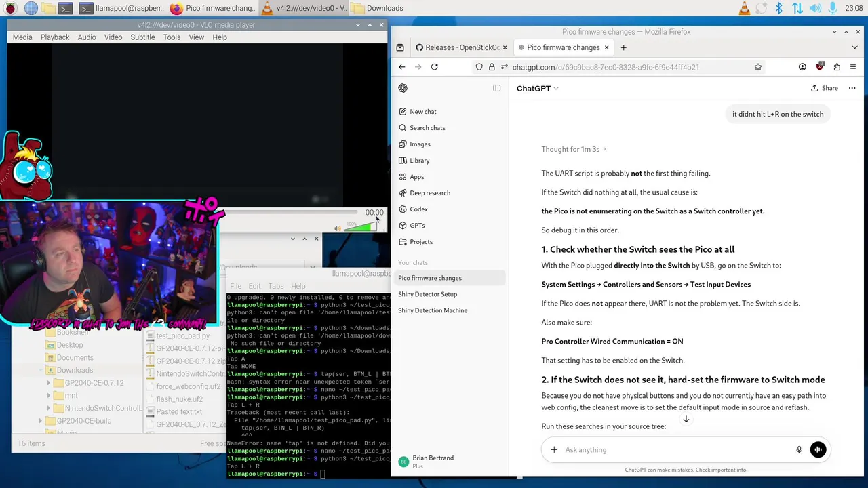Open VLC Subtitle menu

[142, 37]
